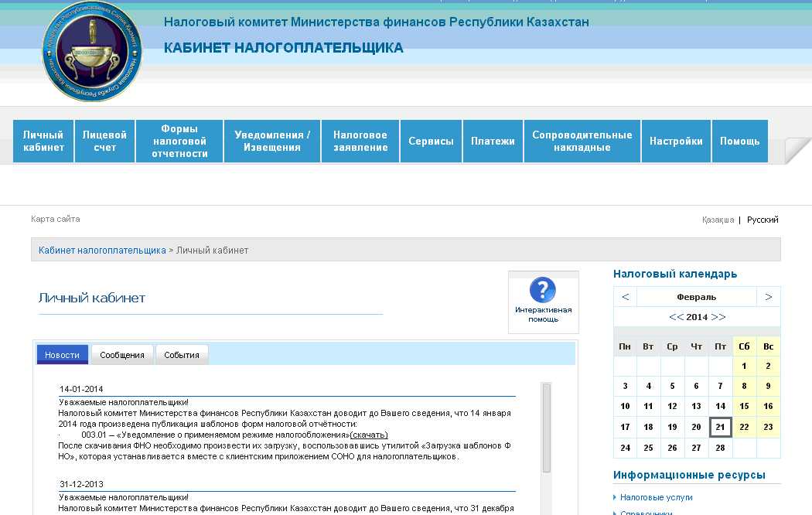
Task: Go to previous month in calendar
Action: (x=625, y=297)
